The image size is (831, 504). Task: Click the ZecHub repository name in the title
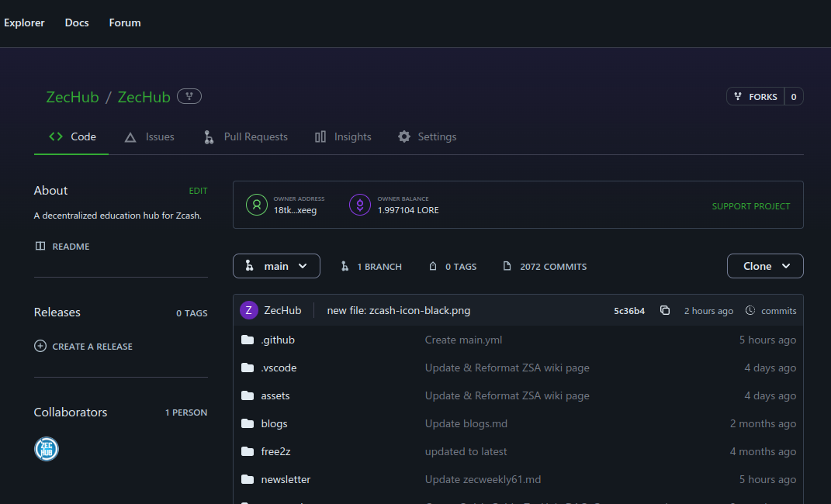(x=144, y=97)
